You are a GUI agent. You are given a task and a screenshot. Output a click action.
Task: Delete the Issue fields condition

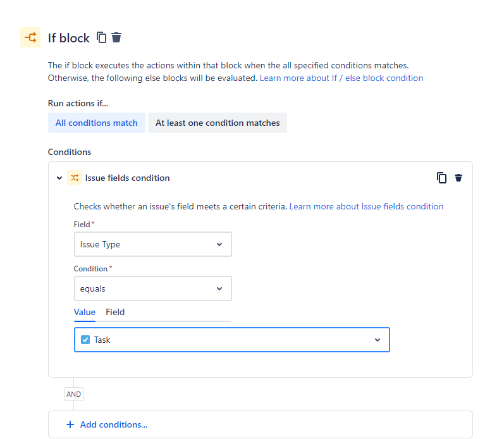[458, 178]
